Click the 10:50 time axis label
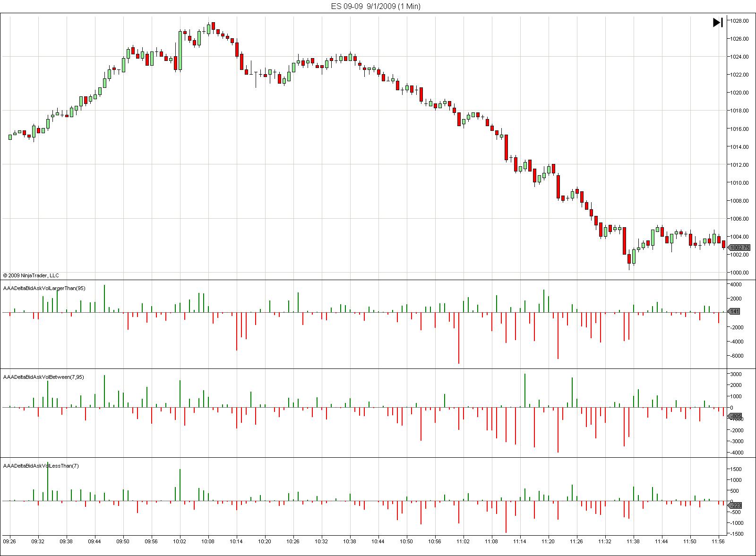 point(406,541)
